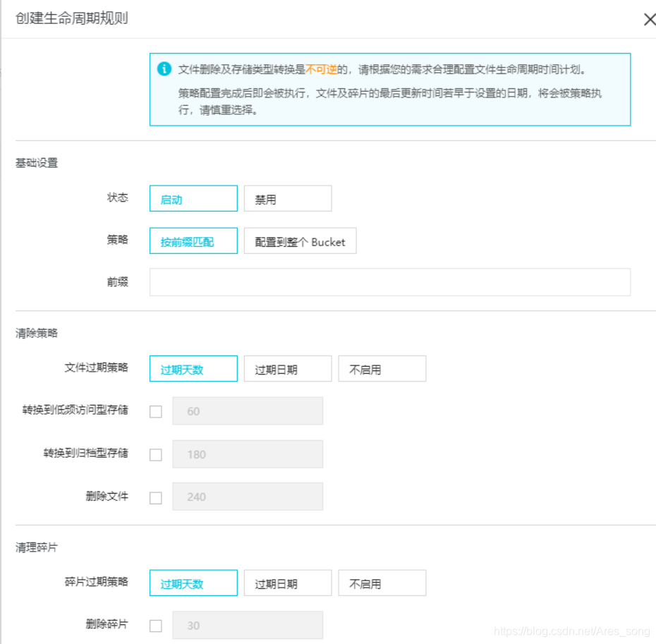Image resolution: width=656 pixels, height=644 pixels.
Task: Click the 文件过期策略 label
Action: coord(96,367)
